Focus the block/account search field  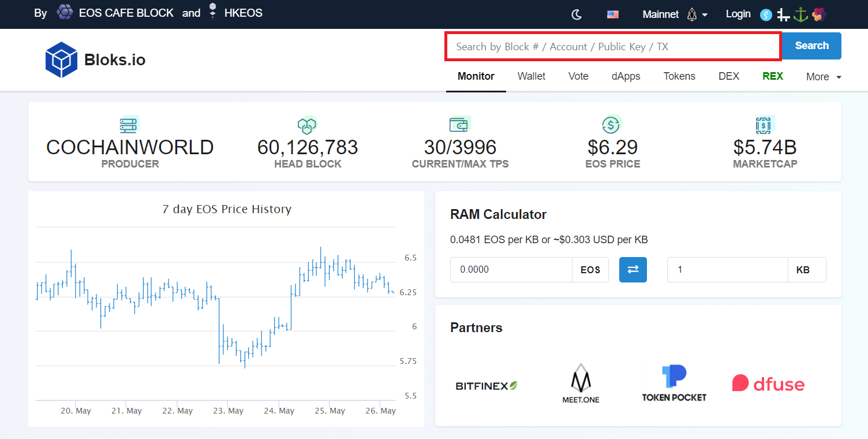click(613, 46)
